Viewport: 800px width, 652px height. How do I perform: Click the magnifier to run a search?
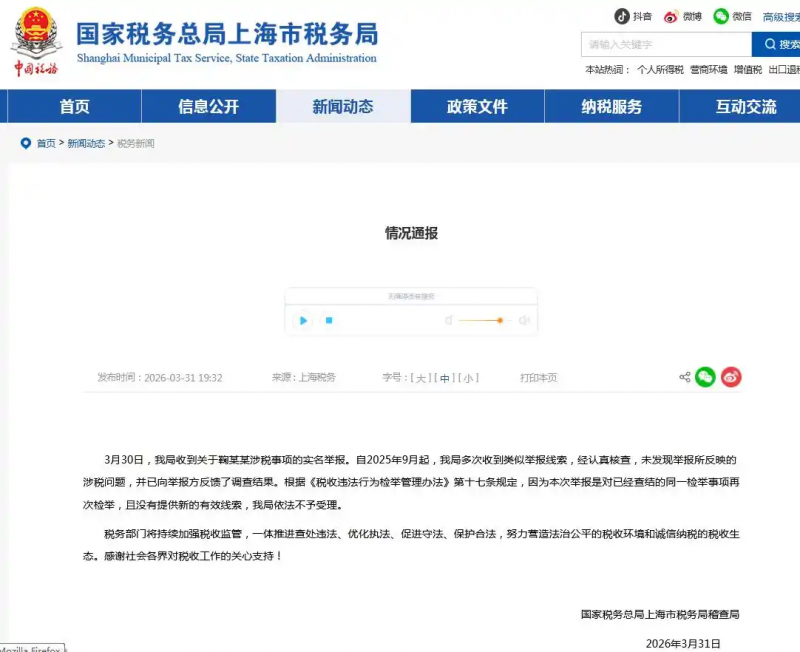pos(770,44)
